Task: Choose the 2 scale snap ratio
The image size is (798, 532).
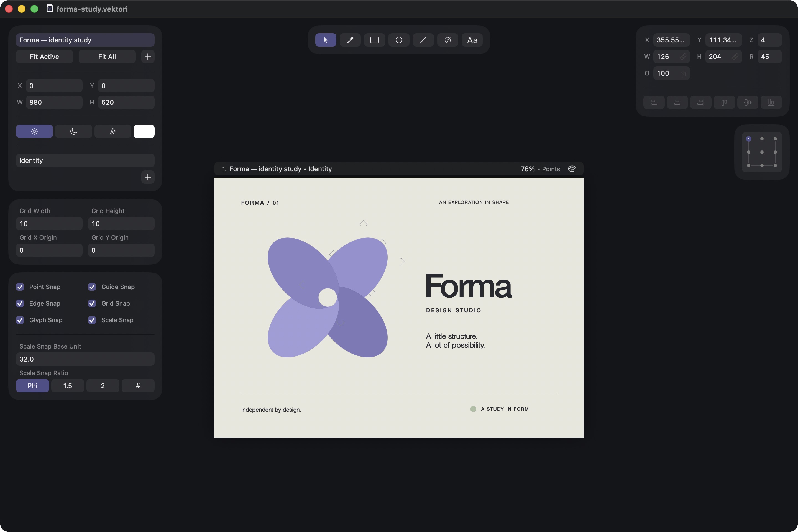Action: (x=103, y=386)
